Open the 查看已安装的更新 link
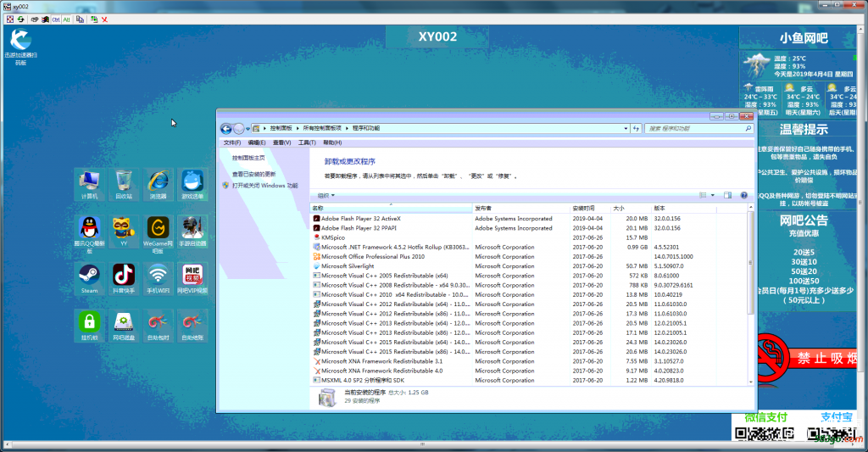The image size is (868, 452). 254,174
